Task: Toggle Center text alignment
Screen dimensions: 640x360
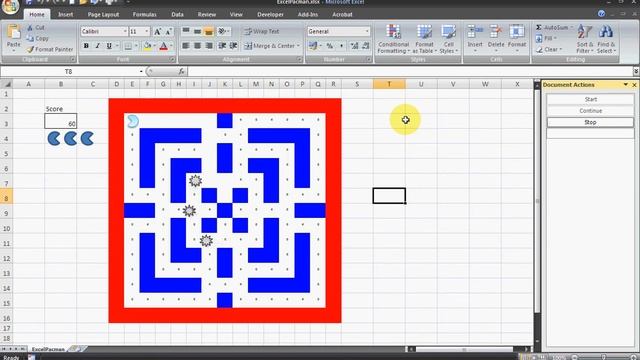Action: tap(197, 46)
